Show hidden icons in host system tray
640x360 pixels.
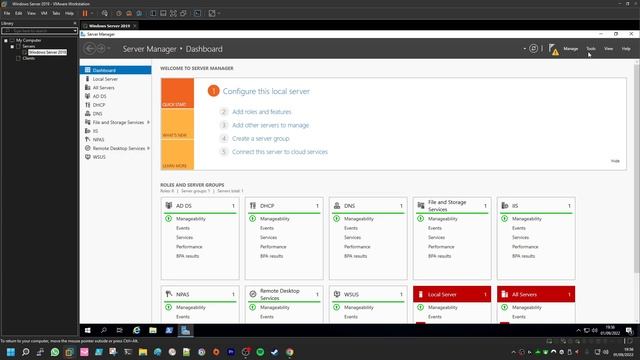[x=513, y=352]
